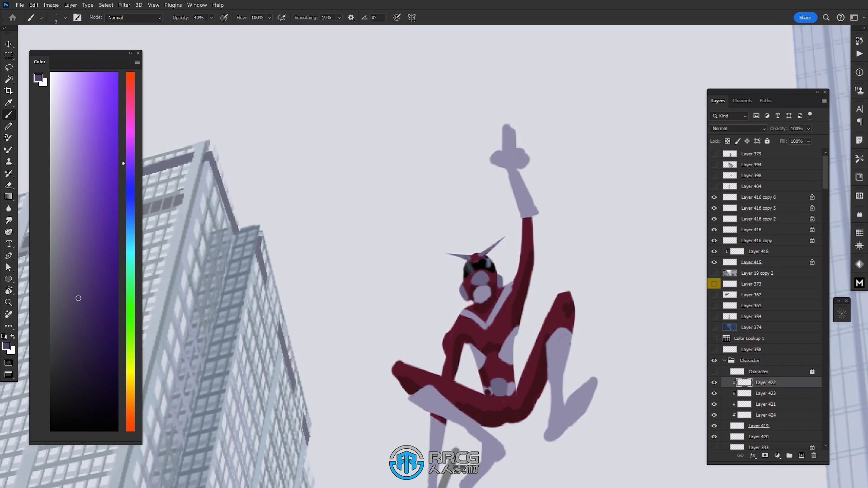
Task: Select the Gradient tool
Action: 9,197
